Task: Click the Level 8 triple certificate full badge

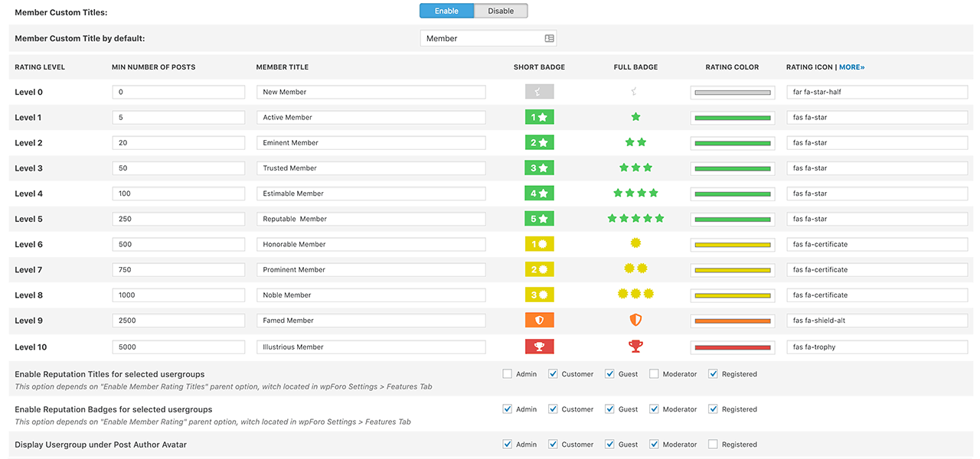Action: click(635, 295)
